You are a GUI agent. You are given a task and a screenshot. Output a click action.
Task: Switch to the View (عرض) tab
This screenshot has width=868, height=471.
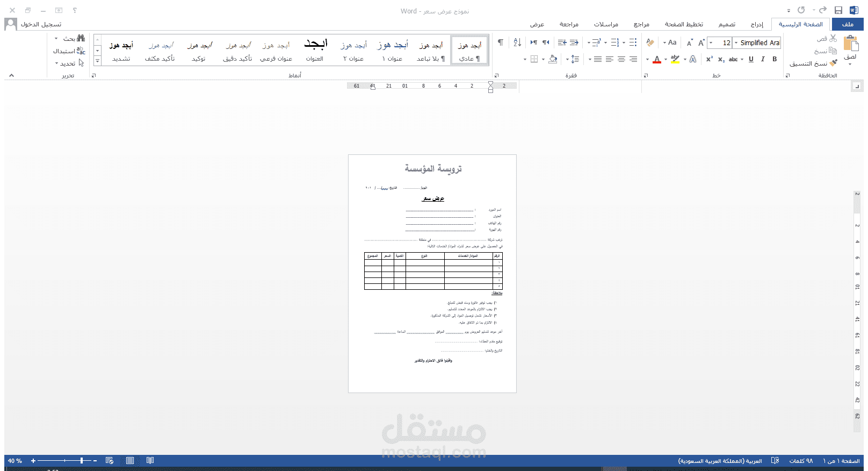click(537, 24)
